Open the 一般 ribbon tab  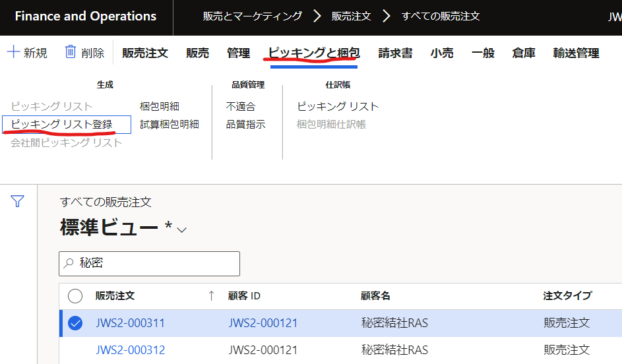pyautogui.click(x=483, y=53)
